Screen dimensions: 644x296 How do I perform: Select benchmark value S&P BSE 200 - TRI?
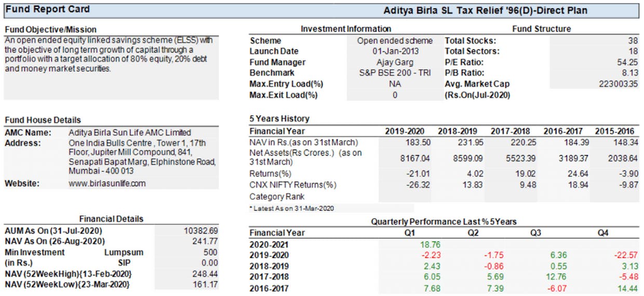pos(395,73)
